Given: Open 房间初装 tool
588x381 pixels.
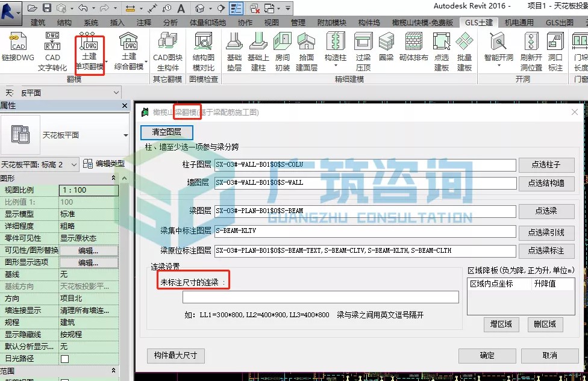Looking at the screenshot, I should [x=283, y=52].
